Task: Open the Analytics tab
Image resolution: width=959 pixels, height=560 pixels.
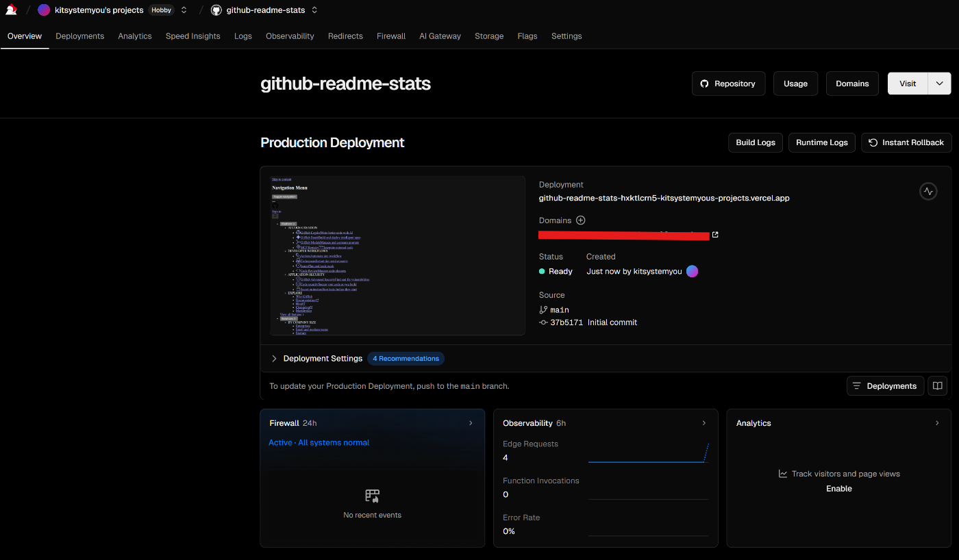Action: (x=135, y=36)
